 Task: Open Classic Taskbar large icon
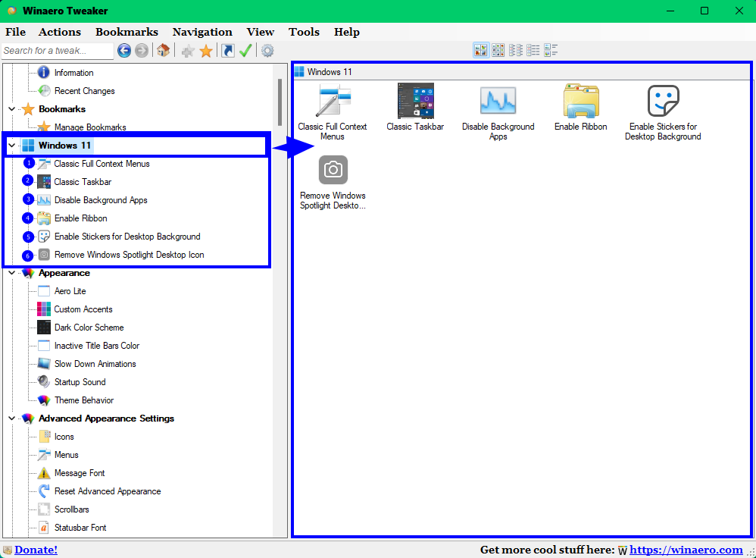click(416, 100)
